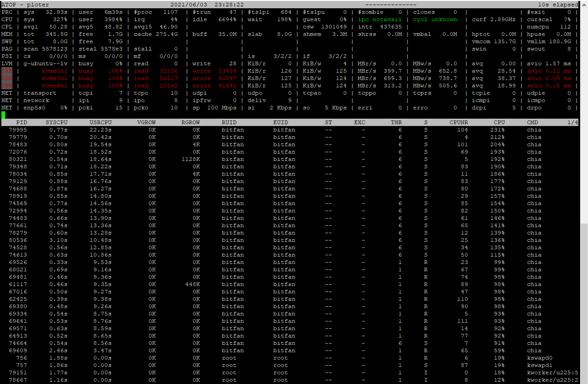The image size is (588, 384).
Task: Click the kswapd0 command name
Action: (x=540, y=358)
